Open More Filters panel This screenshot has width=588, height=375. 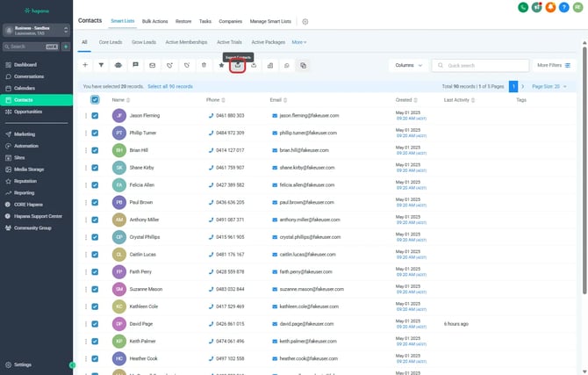coord(553,65)
